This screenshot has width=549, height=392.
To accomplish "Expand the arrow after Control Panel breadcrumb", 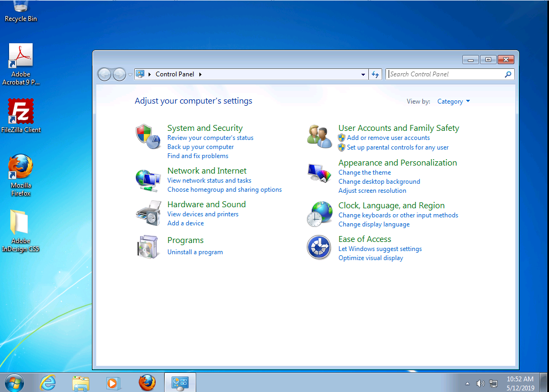I will [x=200, y=74].
